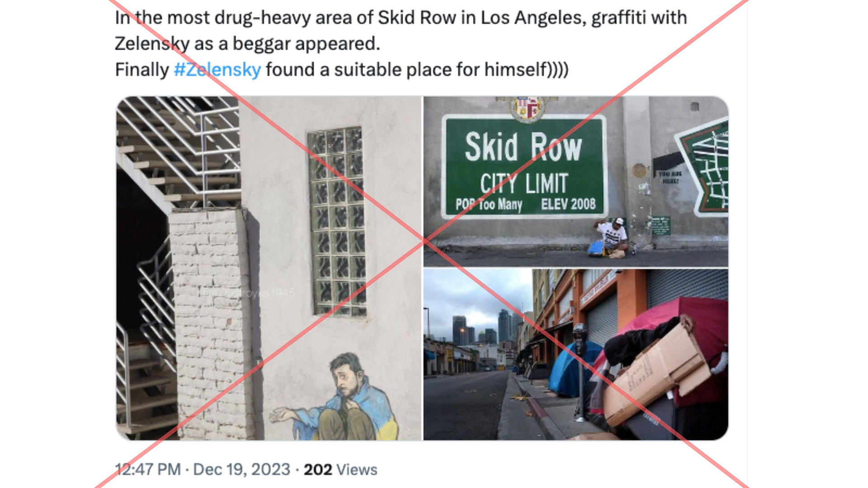Click the Dec 19, 2023 date
Viewport: 868px width, 488px height.
click(x=241, y=469)
